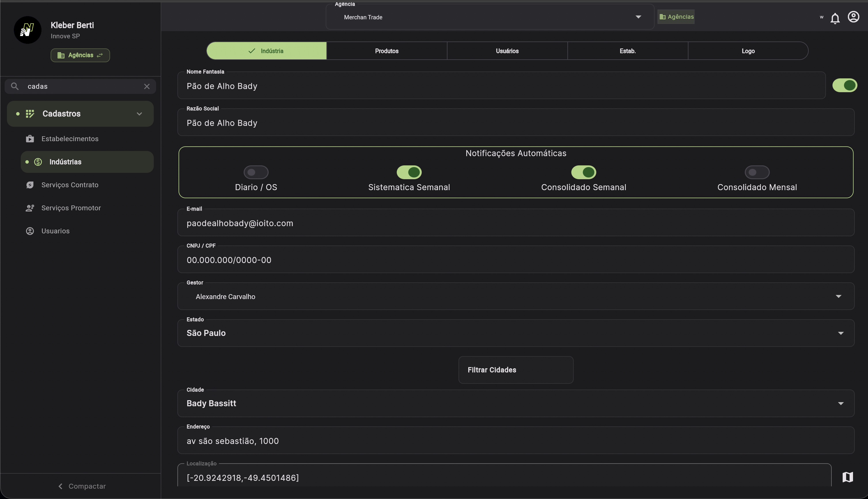Viewport: 868px width, 499px height.
Task: Click the notification bell icon
Action: (835, 18)
